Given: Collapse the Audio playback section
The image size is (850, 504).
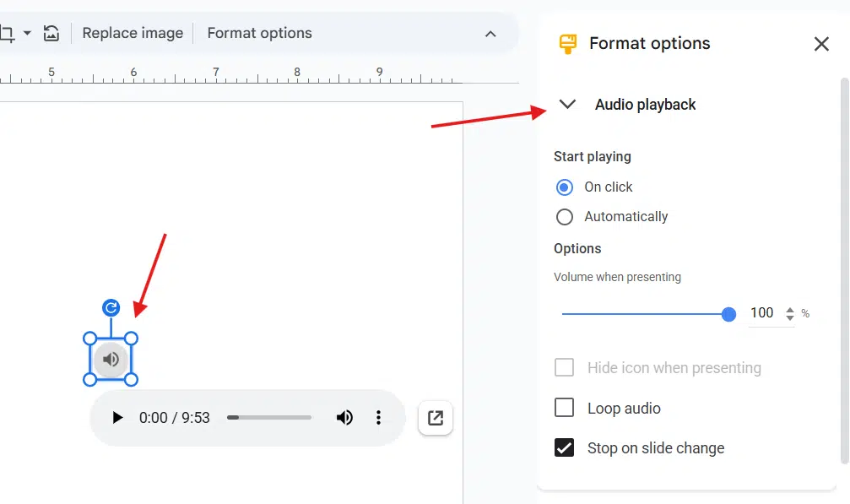Looking at the screenshot, I should pos(566,105).
